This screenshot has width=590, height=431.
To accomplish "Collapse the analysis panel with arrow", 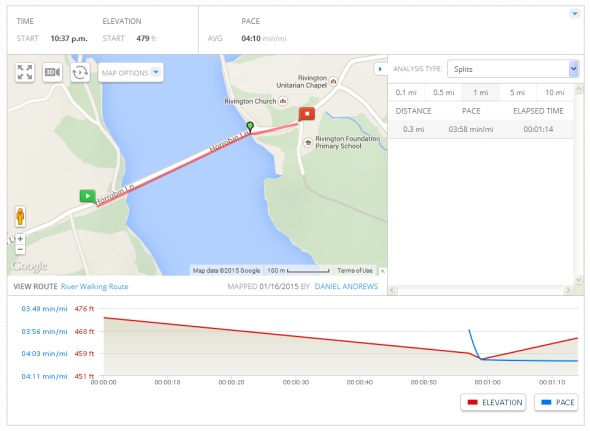I will coord(380,69).
